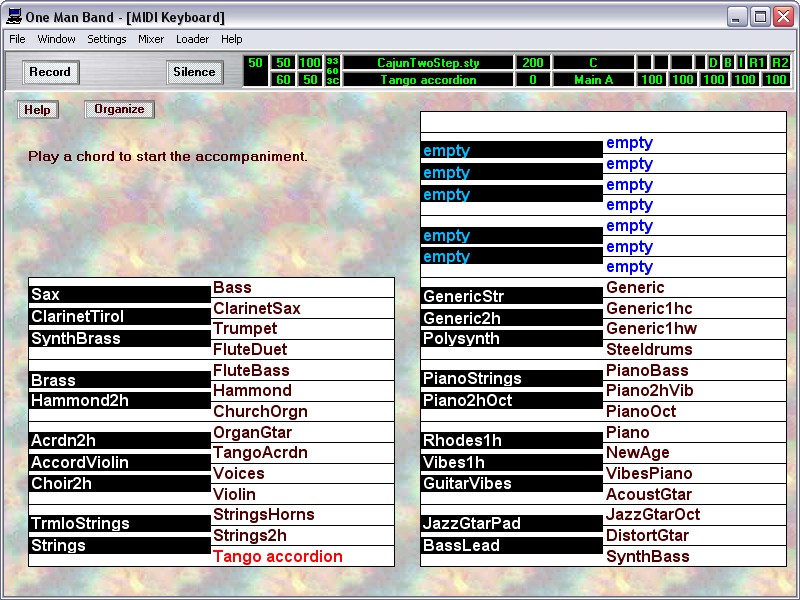The height and width of the screenshot is (600, 800).
Task: Select the Violin white key
Action: pos(303,494)
